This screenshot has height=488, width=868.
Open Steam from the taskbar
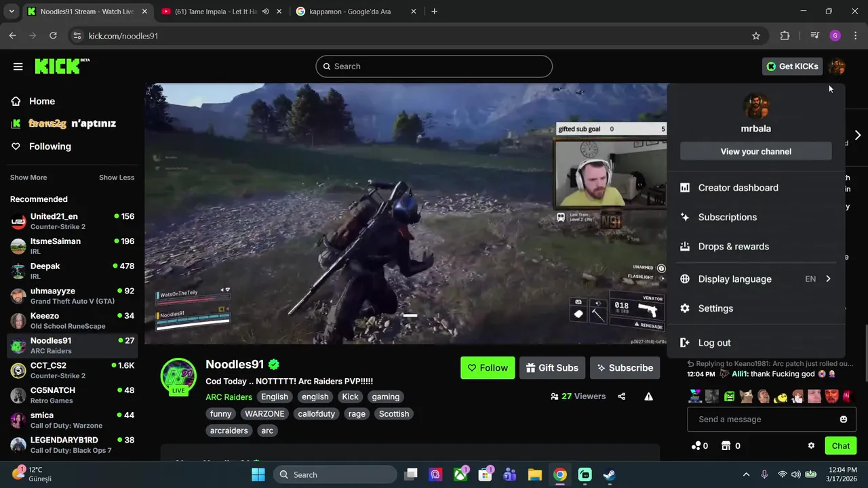[610, 474]
